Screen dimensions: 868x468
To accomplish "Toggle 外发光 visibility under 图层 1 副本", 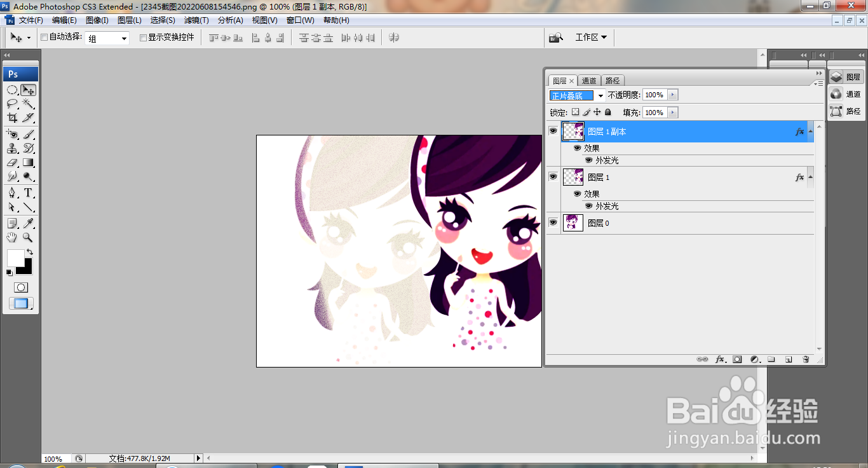I will (x=588, y=160).
